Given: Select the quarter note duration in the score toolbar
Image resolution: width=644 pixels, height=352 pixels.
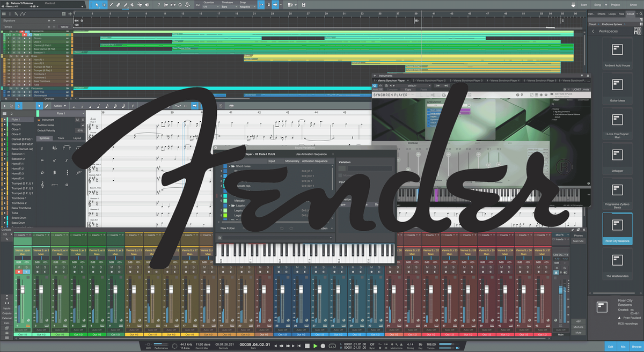Looking at the screenshot, I should coord(90,106).
